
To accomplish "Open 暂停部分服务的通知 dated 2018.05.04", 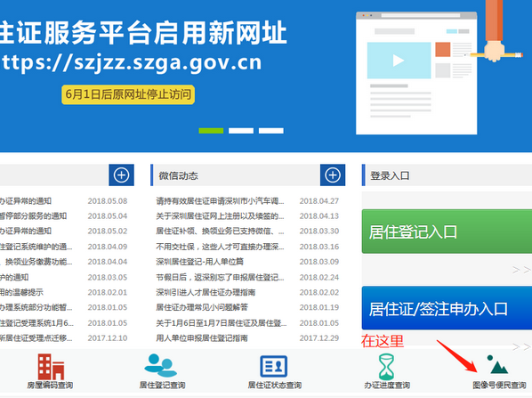I will 33,216.
